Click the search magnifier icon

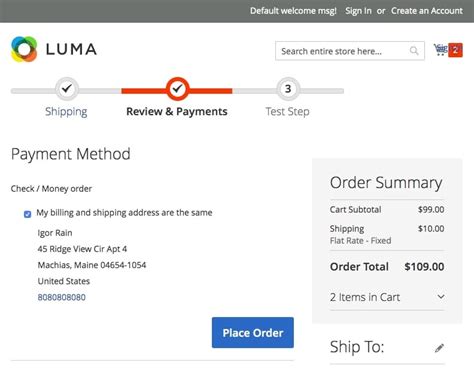coord(414,51)
